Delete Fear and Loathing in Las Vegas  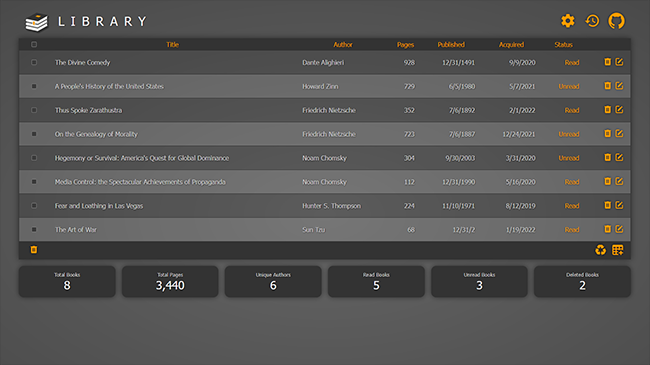click(607, 205)
